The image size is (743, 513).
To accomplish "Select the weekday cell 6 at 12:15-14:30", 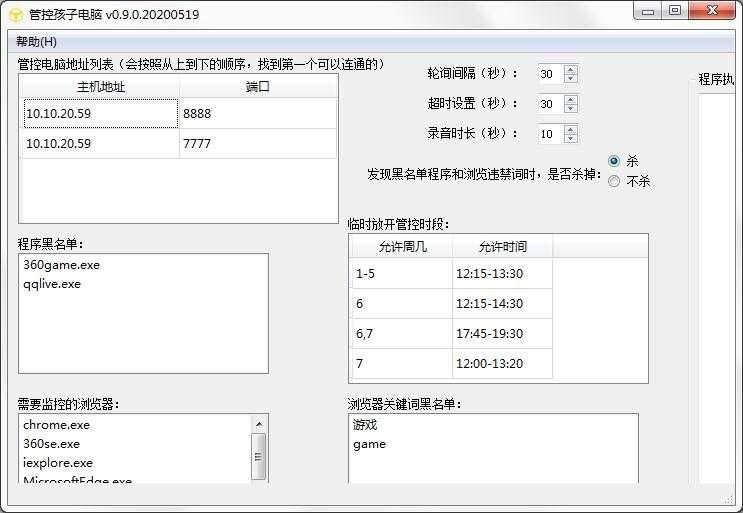I will coord(402,304).
